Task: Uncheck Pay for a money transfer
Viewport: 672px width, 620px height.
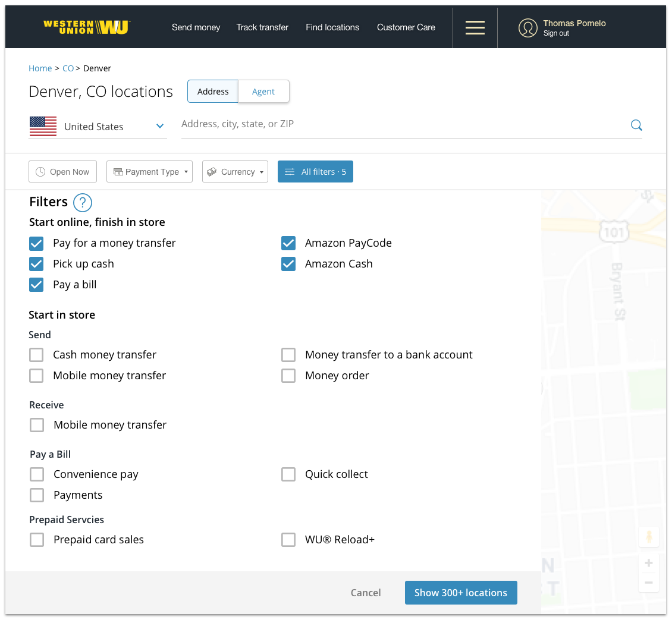Action: point(36,243)
